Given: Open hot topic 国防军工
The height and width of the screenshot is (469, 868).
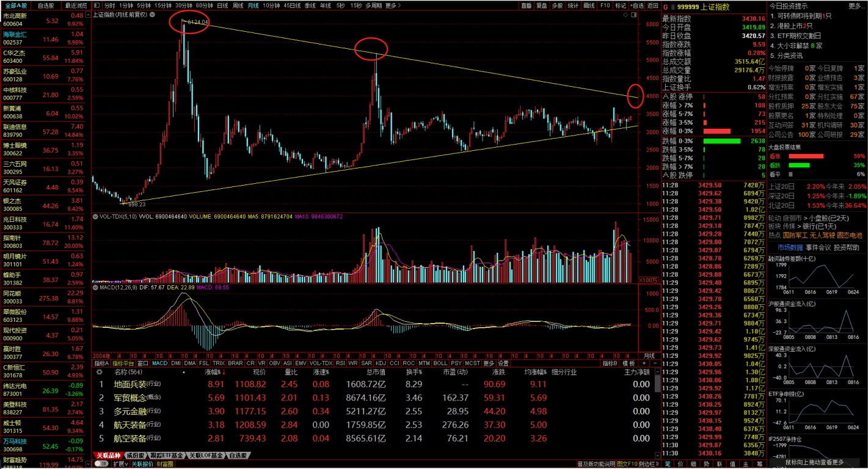Looking at the screenshot, I should [x=795, y=235].
